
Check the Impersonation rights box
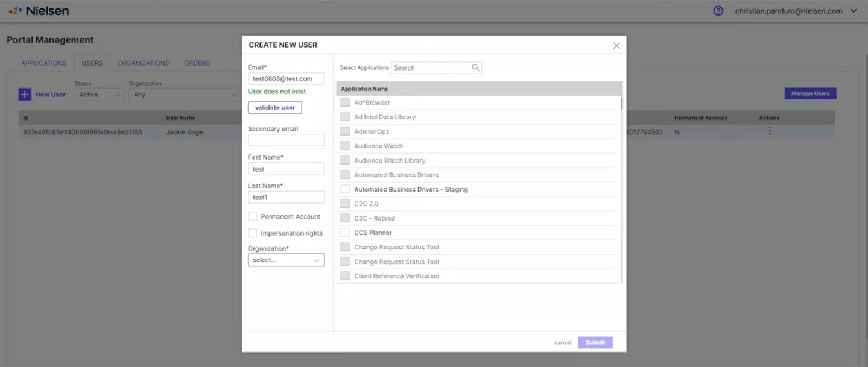(252, 233)
